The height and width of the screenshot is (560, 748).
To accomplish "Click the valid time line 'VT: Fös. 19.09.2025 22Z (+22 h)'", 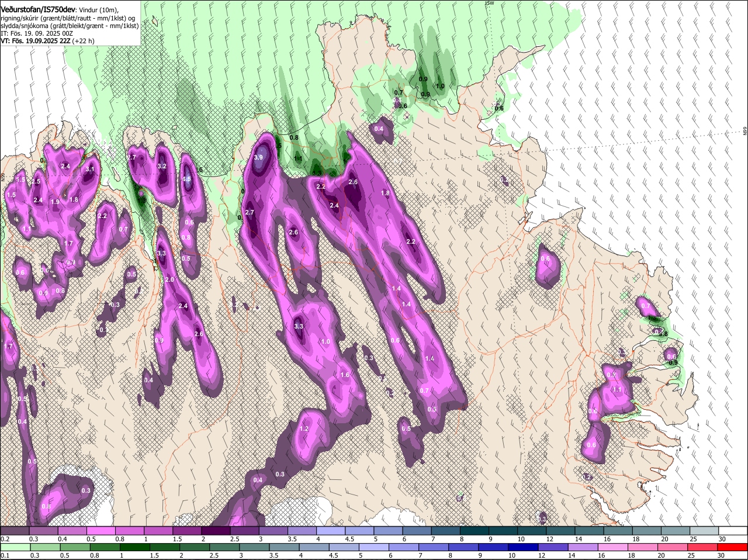I will (x=47, y=41).
